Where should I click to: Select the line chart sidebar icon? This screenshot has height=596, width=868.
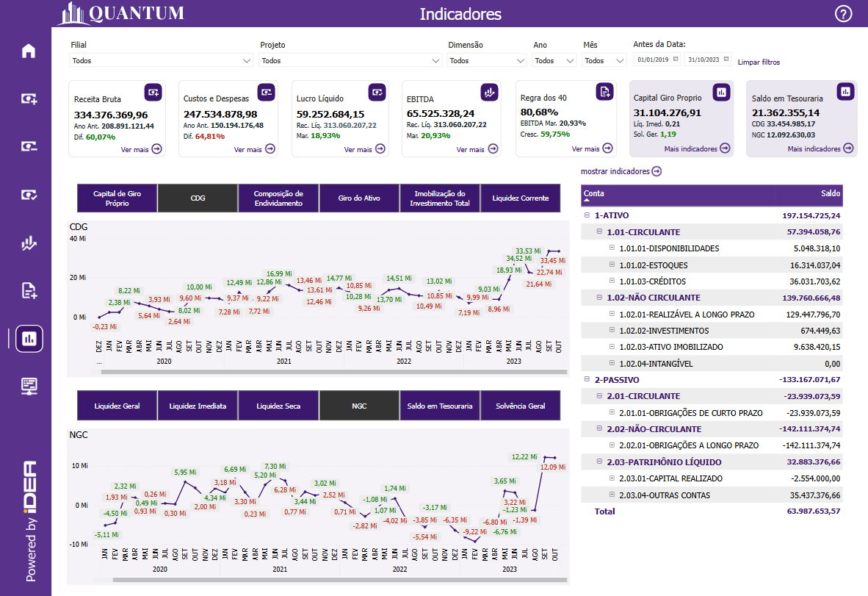(29, 243)
